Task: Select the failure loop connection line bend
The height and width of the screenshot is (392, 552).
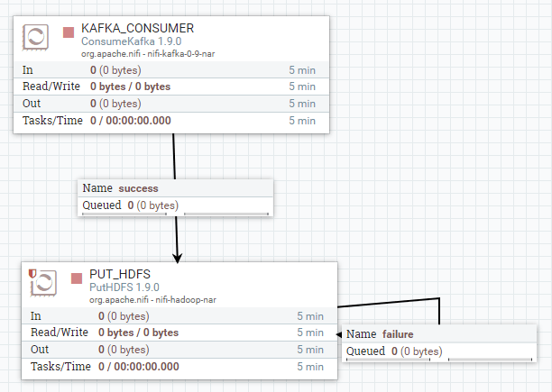Action: (x=438, y=298)
